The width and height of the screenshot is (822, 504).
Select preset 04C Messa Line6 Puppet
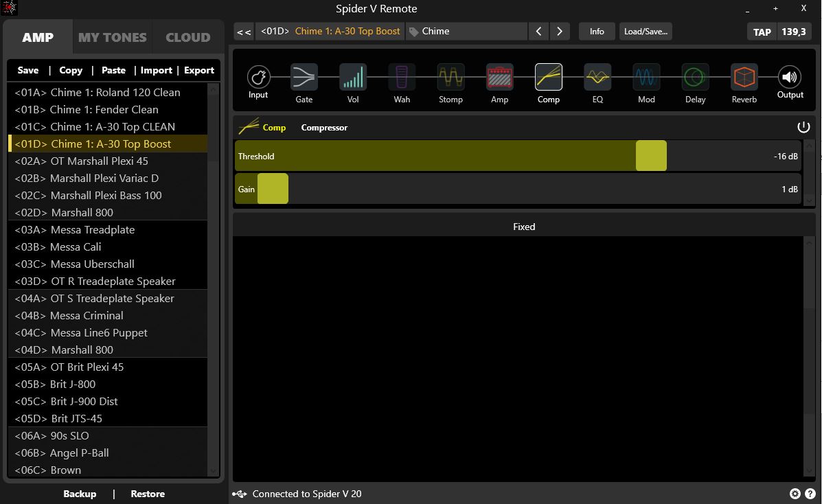[x=107, y=332]
